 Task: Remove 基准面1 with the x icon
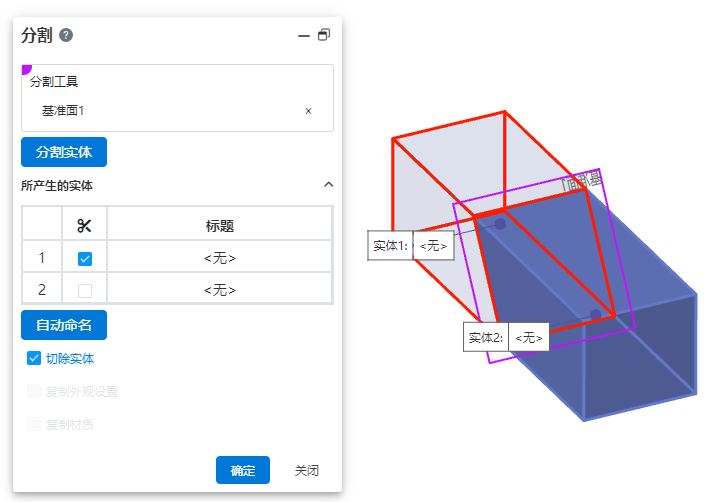pyautogui.click(x=308, y=111)
